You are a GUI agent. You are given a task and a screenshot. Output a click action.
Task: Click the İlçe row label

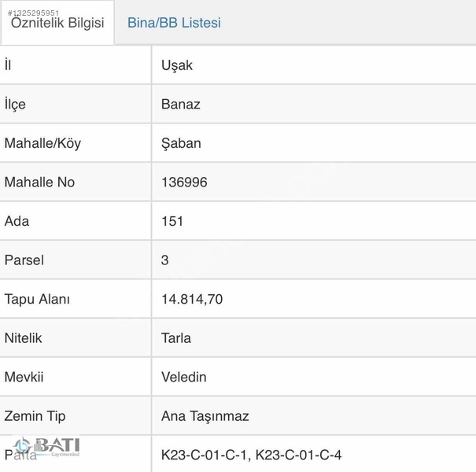(x=15, y=104)
